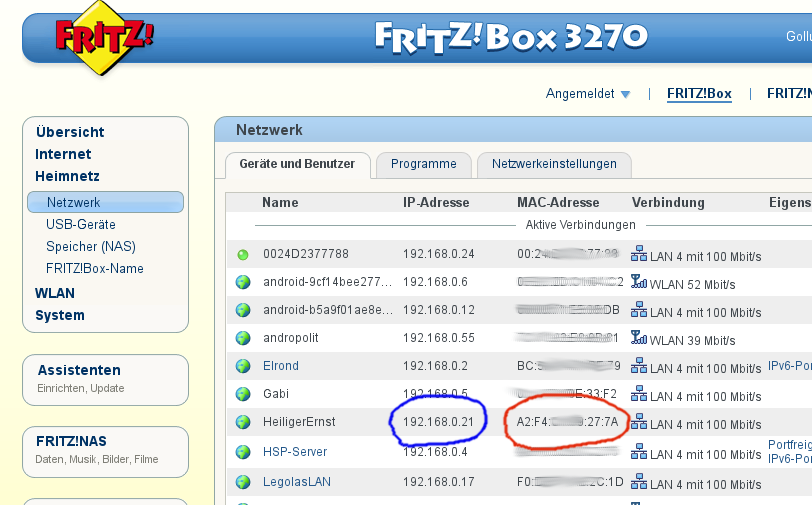The width and height of the screenshot is (812, 505).
Task: Click green status icon for 0024D2377788
Action: point(242,254)
